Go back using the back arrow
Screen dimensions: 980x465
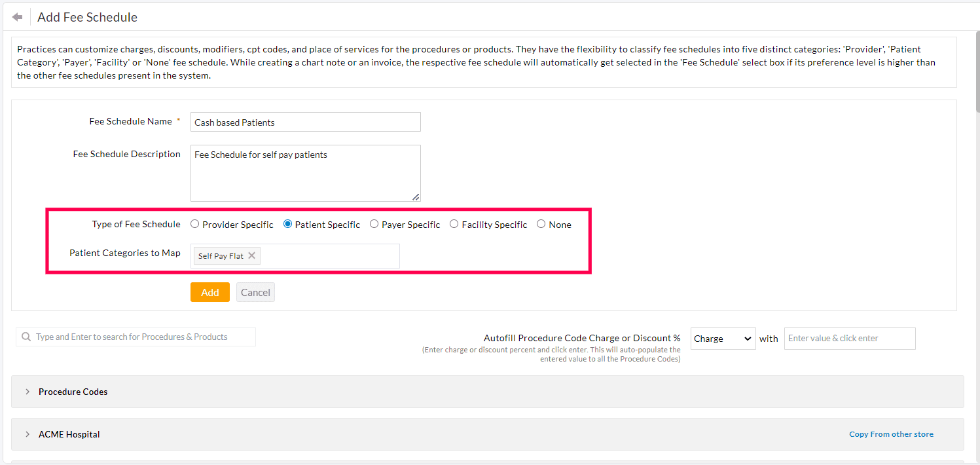17,16
